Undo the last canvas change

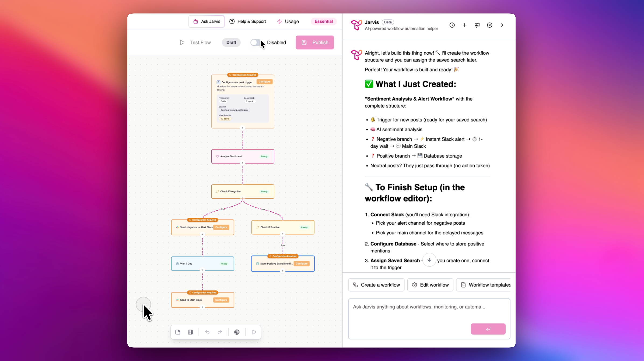point(207,332)
